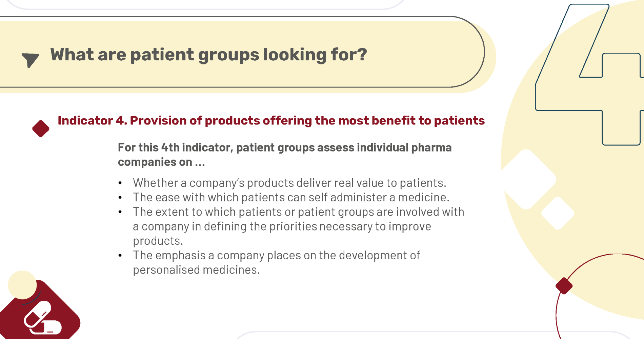Click the first bullet point dot
Image resolution: width=644 pixels, height=339 pixels.
120,183
